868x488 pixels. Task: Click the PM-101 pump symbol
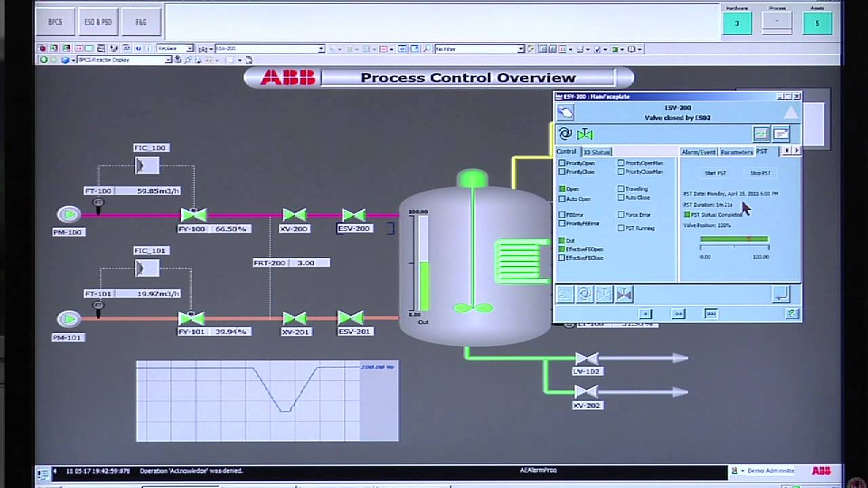68,319
